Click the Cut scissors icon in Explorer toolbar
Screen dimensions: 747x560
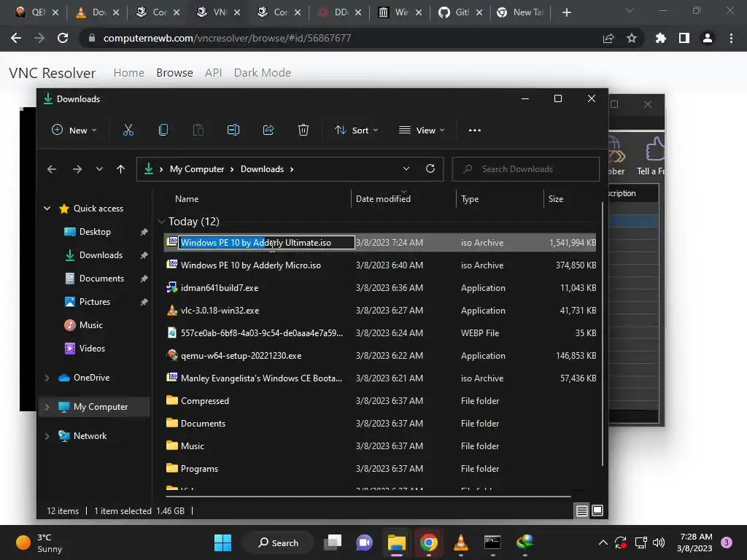coord(128,130)
